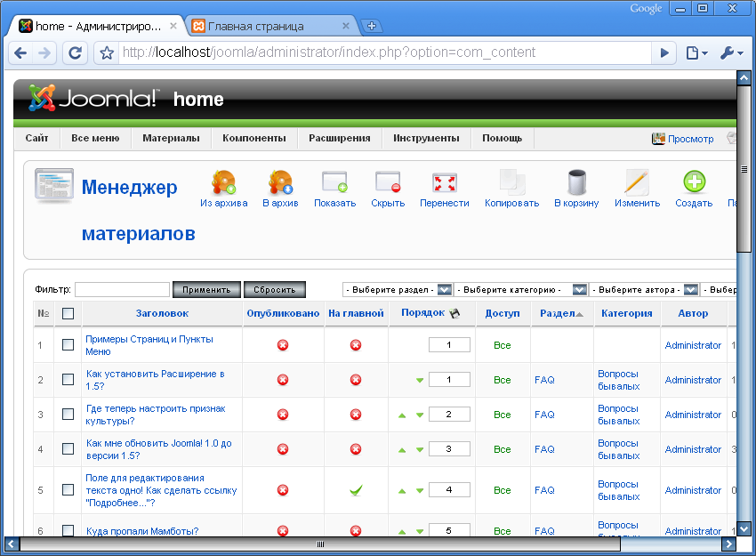This screenshot has height=556, width=756.
Task: Open the 'Компоненты' menu
Action: (254, 138)
